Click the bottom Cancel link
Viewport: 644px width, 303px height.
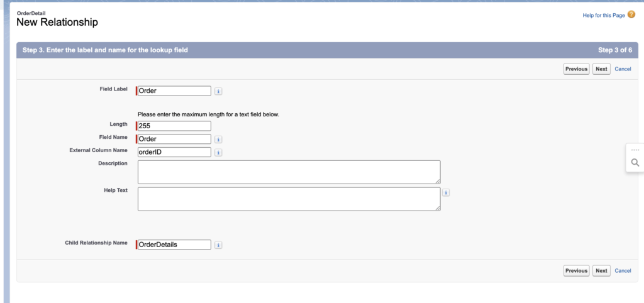623,271
